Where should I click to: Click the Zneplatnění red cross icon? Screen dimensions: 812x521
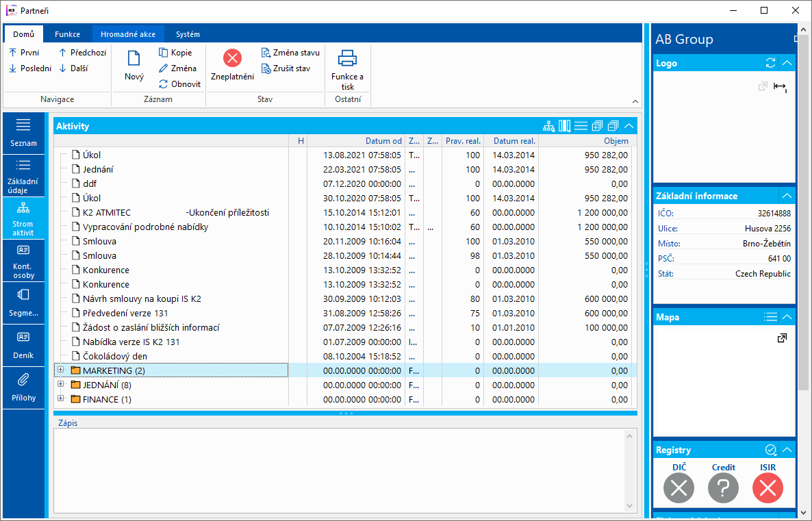[232, 59]
